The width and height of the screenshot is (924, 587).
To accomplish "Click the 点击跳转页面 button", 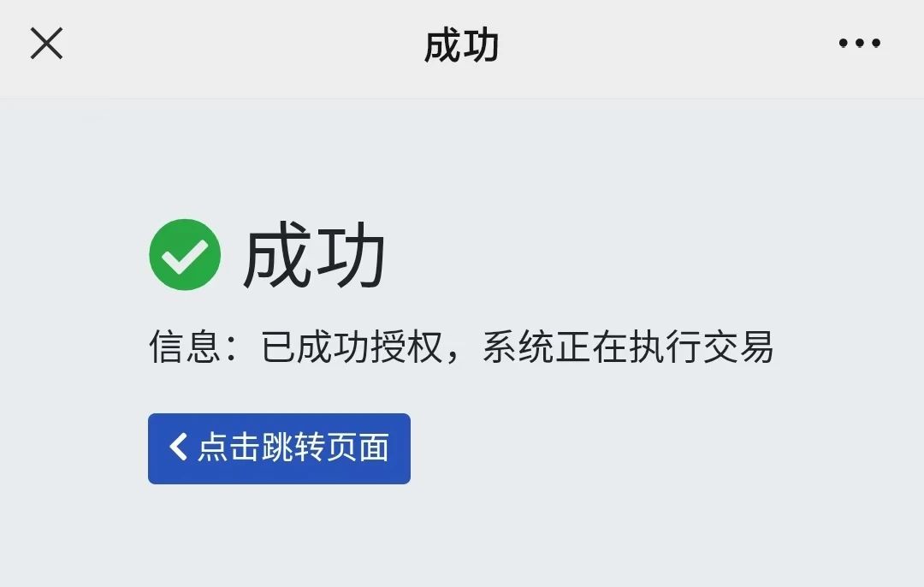I will coord(279,448).
